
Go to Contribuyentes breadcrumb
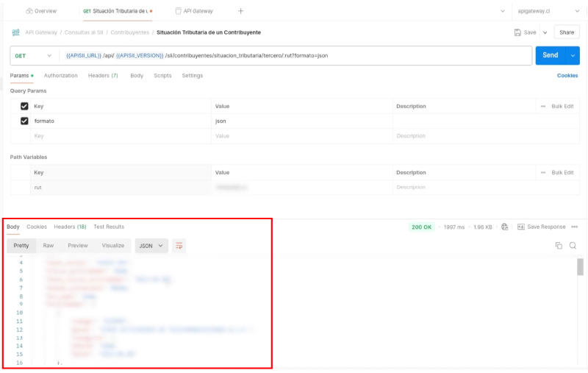pos(130,32)
